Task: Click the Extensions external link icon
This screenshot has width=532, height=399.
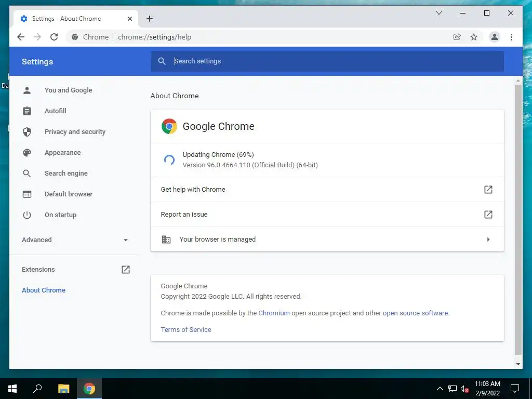Action: tap(126, 270)
